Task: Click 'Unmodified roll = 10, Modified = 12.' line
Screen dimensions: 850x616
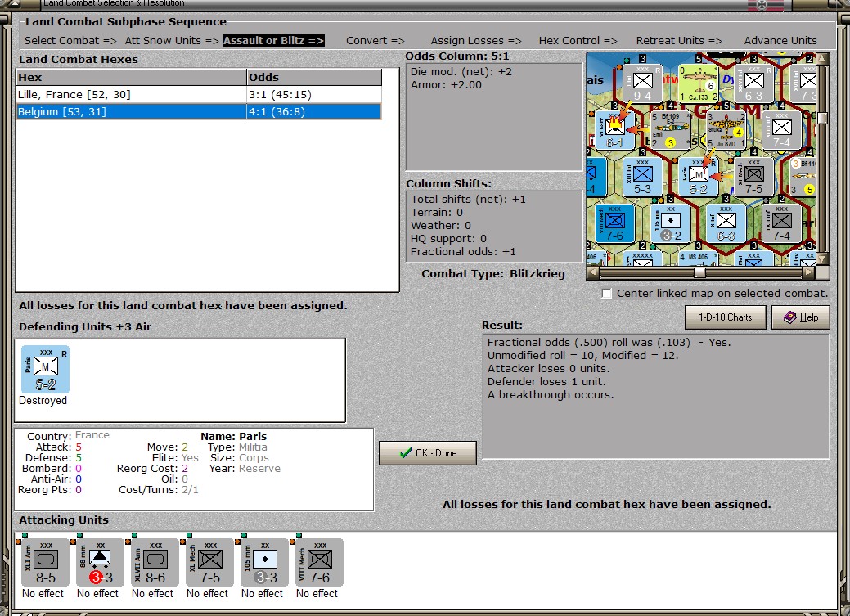Action: point(582,356)
